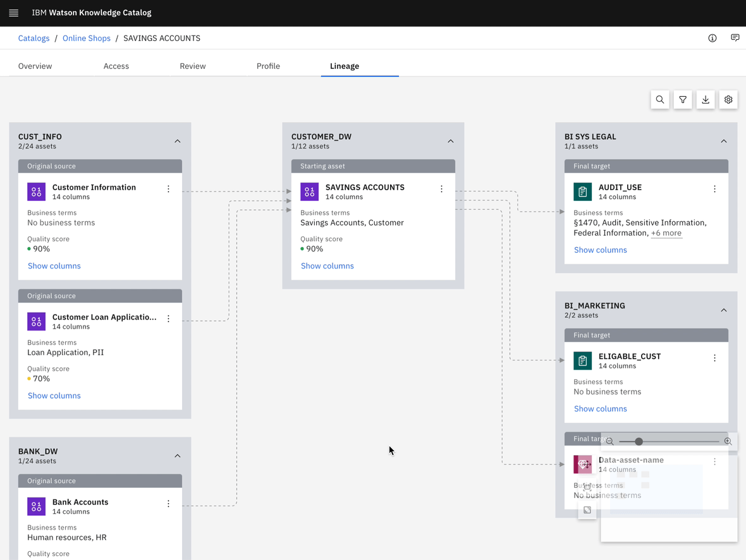Switch to the Profile tab

[268, 66]
